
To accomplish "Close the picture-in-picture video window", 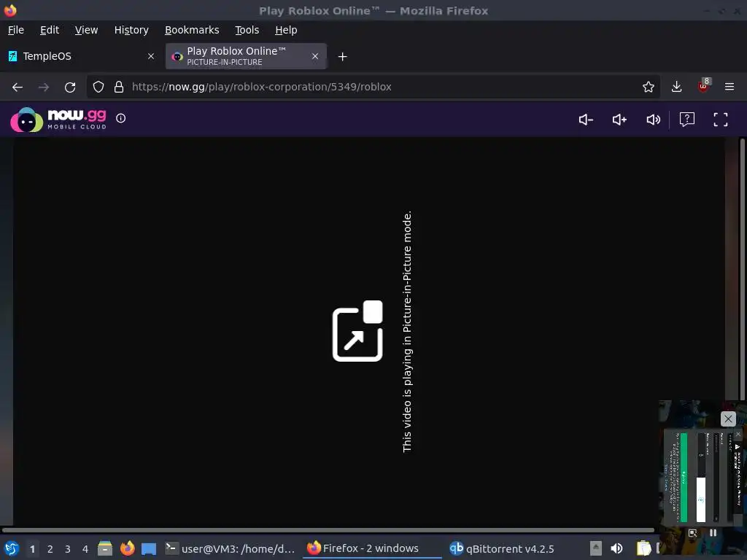I will (x=728, y=419).
